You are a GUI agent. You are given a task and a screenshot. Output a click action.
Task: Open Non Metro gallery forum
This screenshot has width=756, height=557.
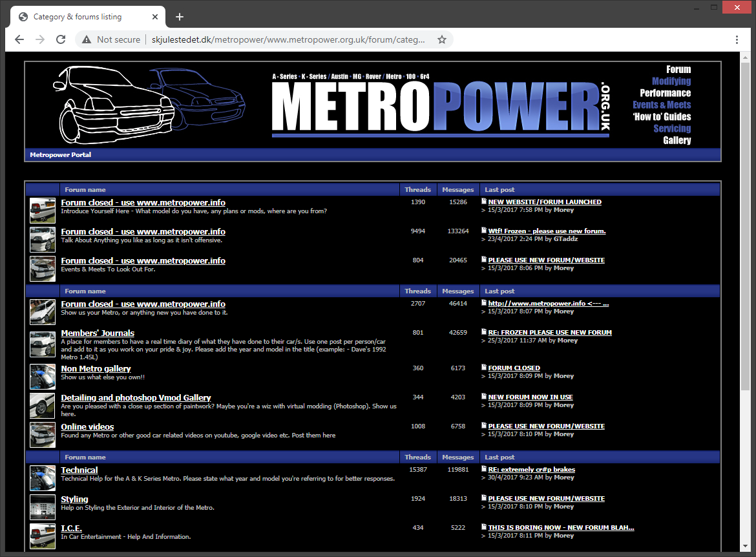click(x=96, y=368)
